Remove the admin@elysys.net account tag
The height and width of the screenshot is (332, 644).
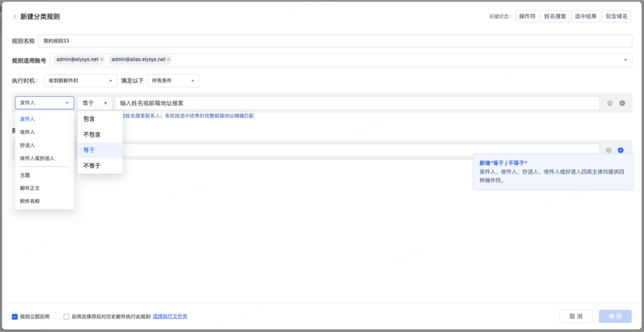(x=102, y=60)
